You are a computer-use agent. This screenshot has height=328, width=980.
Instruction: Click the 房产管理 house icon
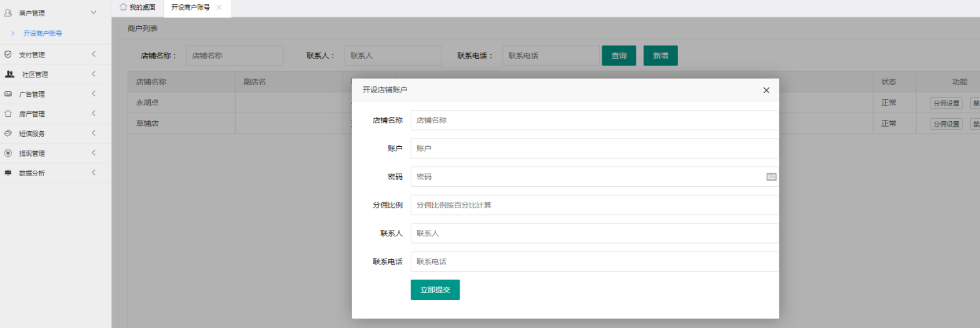pos(8,114)
